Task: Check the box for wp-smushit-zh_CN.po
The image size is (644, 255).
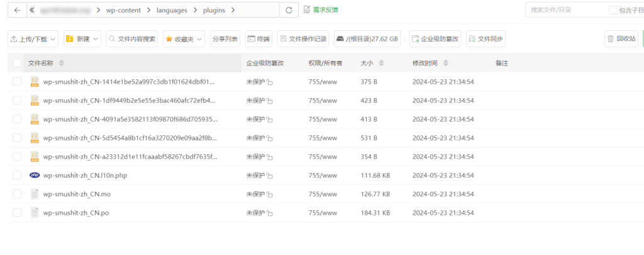Action: (x=17, y=213)
